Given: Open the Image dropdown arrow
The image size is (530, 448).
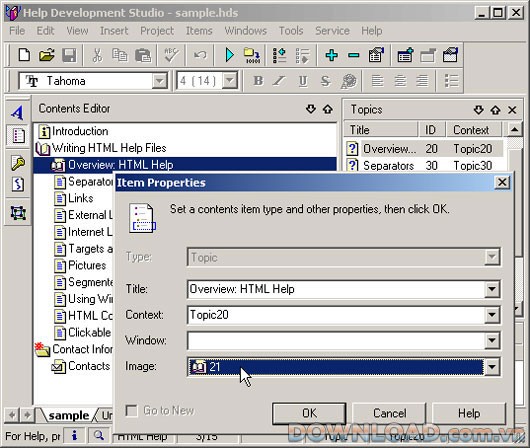Looking at the screenshot, I should [x=492, y=367].
